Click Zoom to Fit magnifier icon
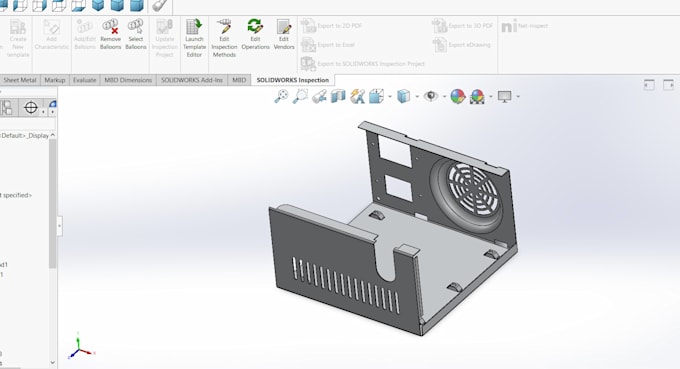680x369 pixels. point(281,96)
